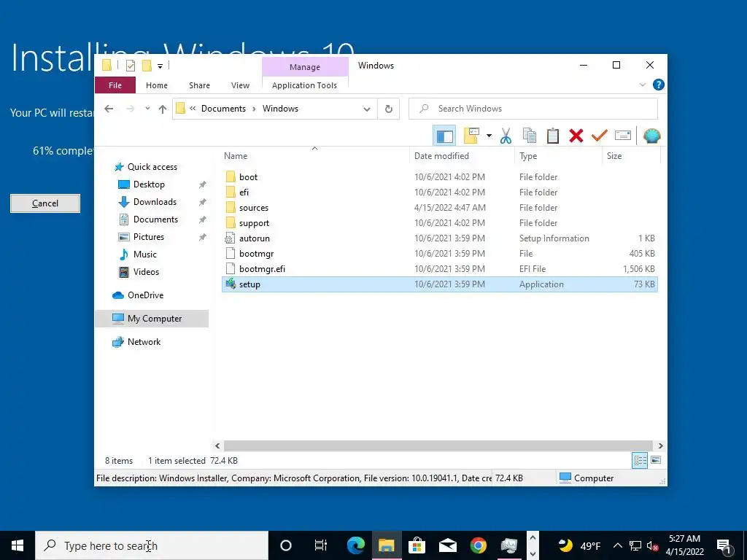Open Downloads in navigation pane
Viewport: 747px width, 560px height.
(155, 202)
